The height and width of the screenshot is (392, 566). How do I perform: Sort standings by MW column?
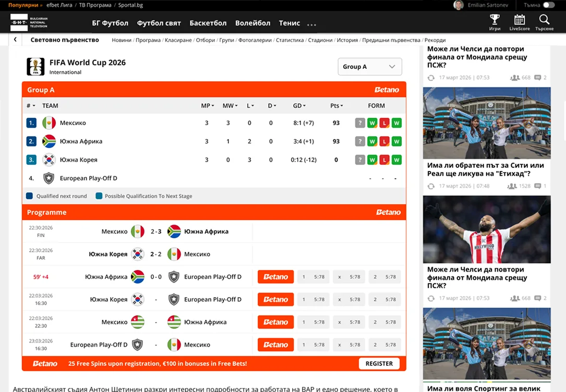230,106
